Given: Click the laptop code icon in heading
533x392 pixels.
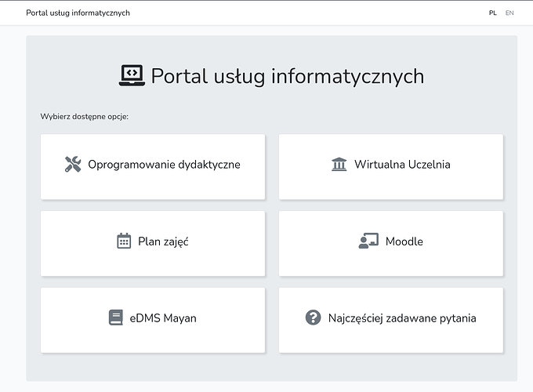Looking at the screenshot, I should pyautogui.click(x=132, y=75).
